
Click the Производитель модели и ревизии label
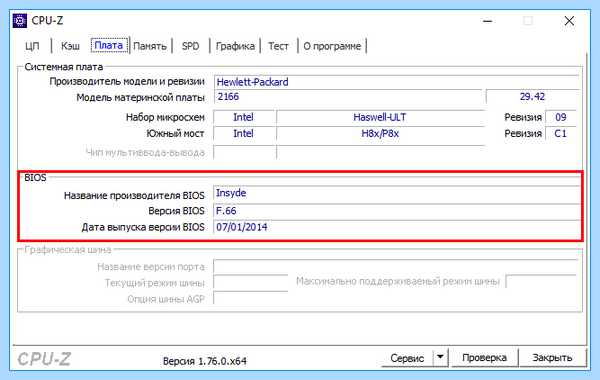coord(127,82)
